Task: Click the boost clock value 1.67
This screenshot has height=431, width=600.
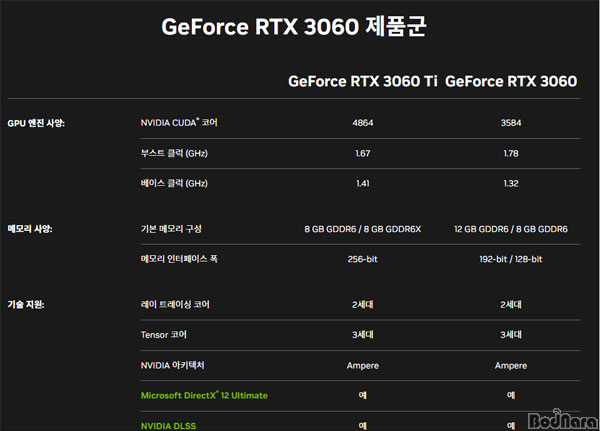Action: coord(363,153)
